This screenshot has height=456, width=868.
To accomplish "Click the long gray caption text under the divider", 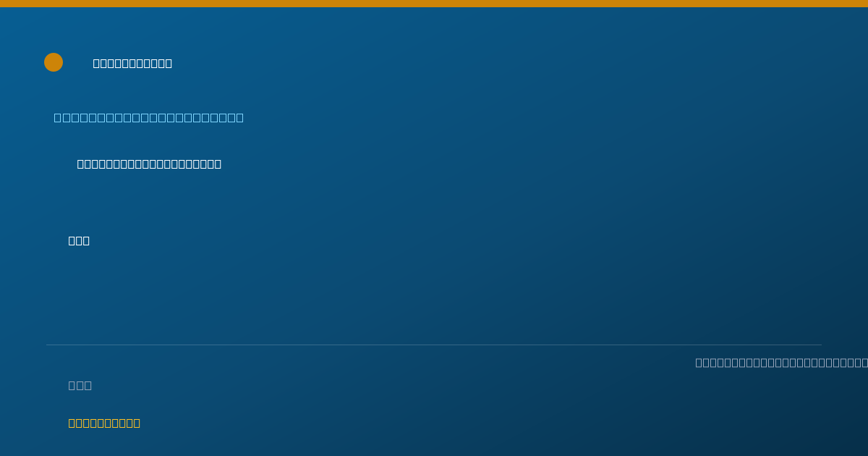I will click(781, 363).
